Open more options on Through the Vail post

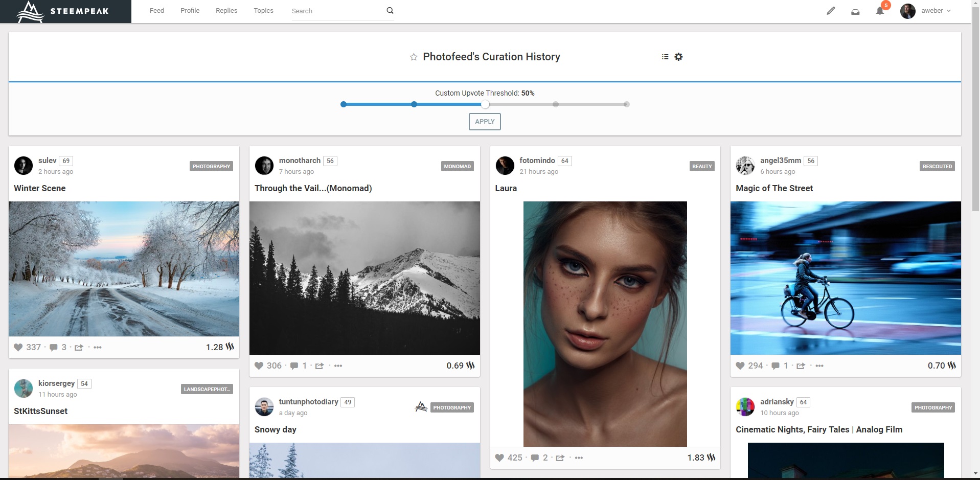(x=338, y=366)
